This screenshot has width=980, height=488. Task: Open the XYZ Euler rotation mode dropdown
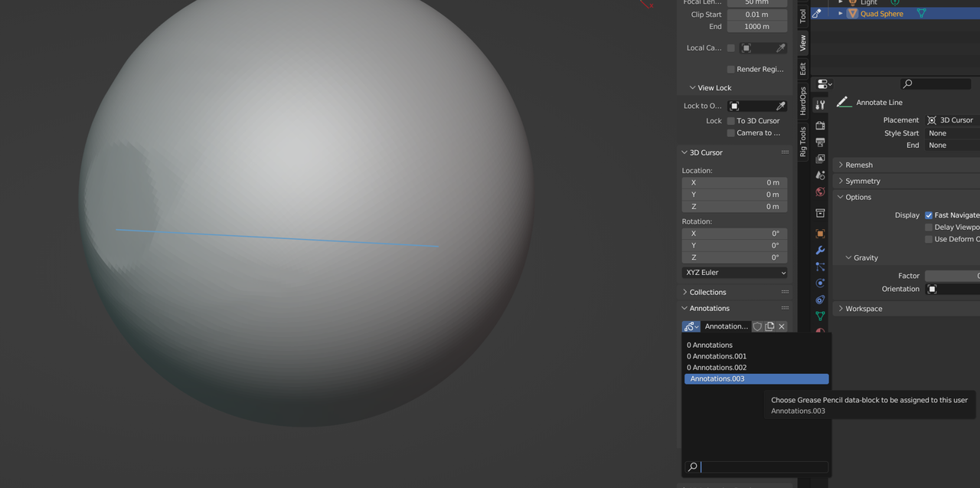point(734,273)
